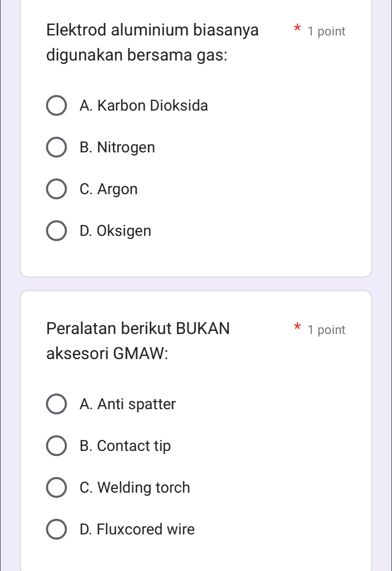The width and height of the screenshot is (392, 571).
Task: Click the 'D. Oksigen' option label
Action: click(x=115, y=231)
